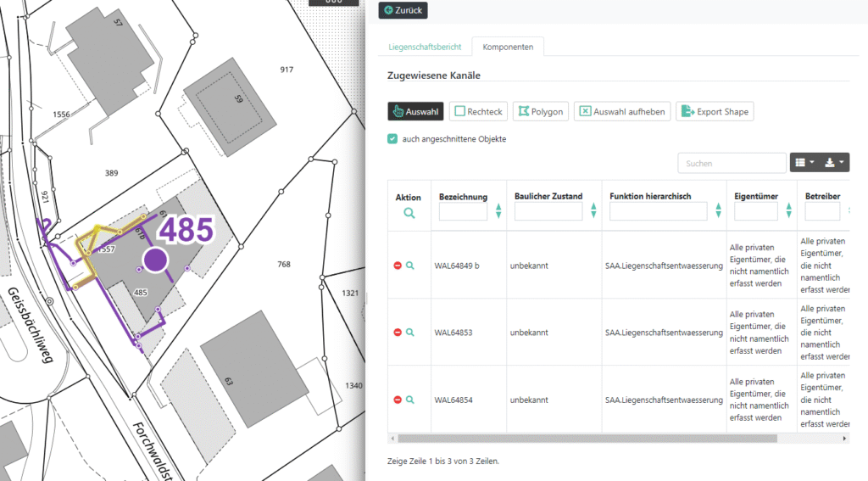The height and width of the screenshot is (481, 868).
Task: Zoom to WAL64853 using its magnifier icon
Action: coord(410,333)
